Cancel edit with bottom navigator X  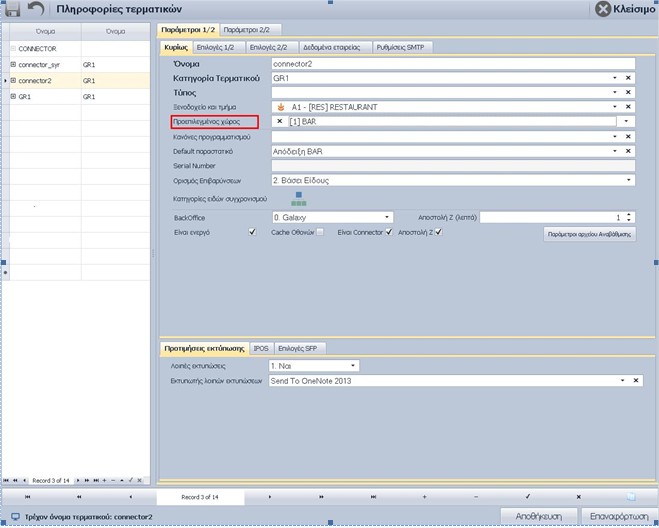pos(579,496)
